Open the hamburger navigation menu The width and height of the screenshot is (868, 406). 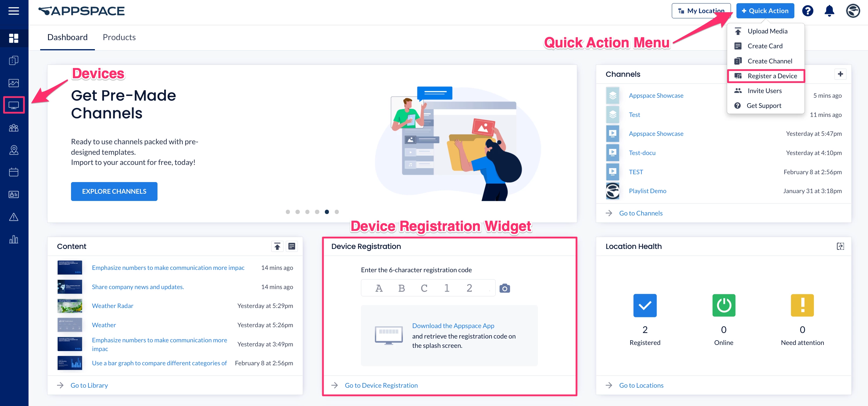coord(13,11)
